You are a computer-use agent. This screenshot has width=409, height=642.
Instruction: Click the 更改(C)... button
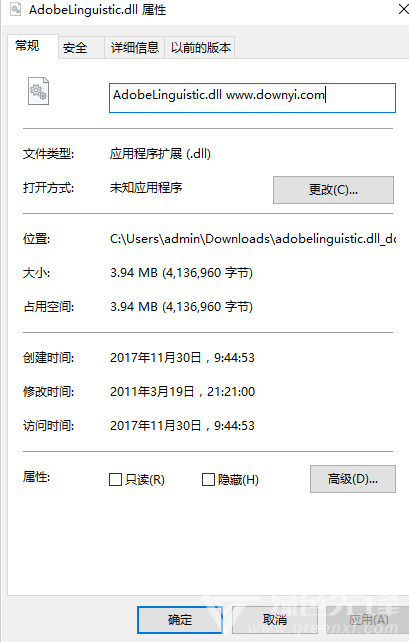tap(333, 190)
